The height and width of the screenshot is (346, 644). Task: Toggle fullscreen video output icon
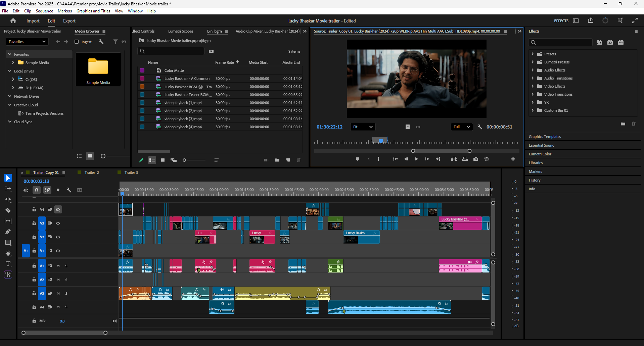(635, 21)
